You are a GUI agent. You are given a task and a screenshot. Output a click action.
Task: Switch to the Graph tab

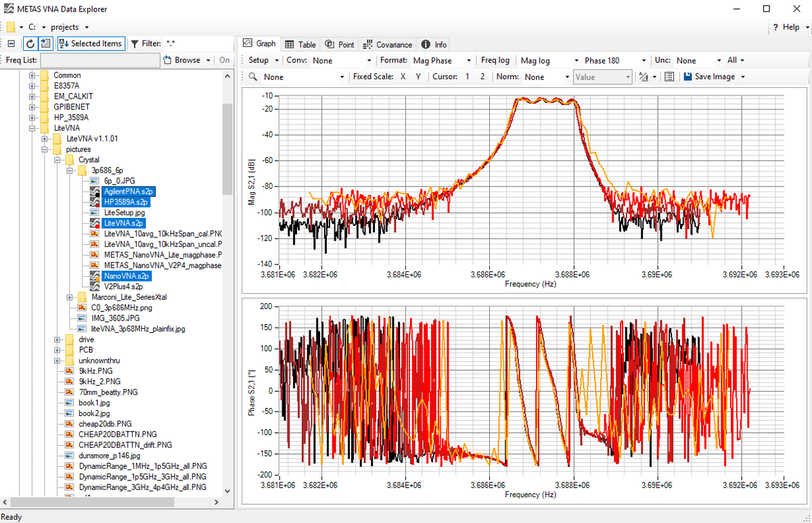[259, 43]
